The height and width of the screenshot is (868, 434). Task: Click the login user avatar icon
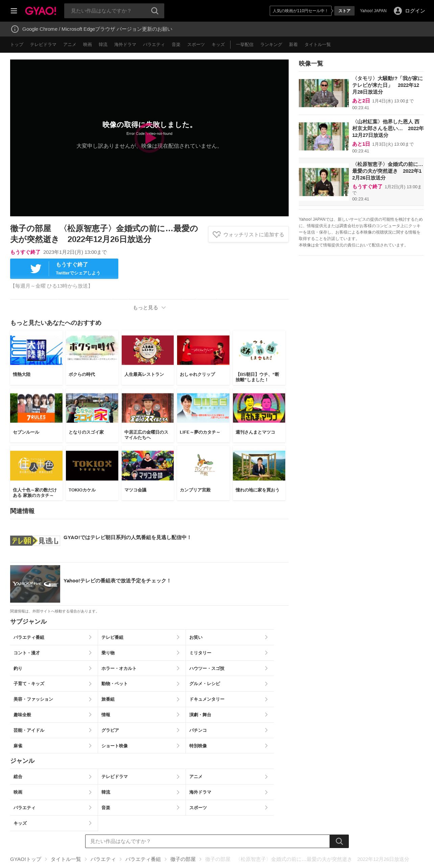click(398, 11)
